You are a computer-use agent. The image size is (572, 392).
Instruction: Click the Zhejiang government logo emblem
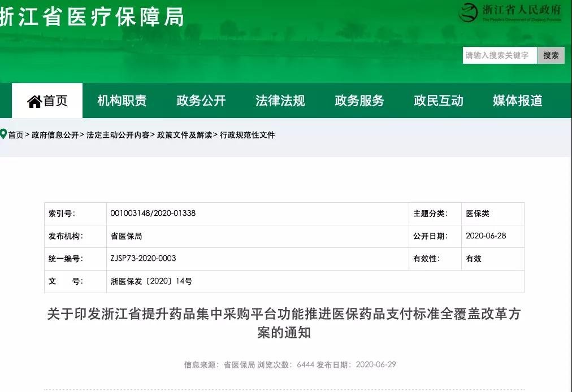click(469, 11)
